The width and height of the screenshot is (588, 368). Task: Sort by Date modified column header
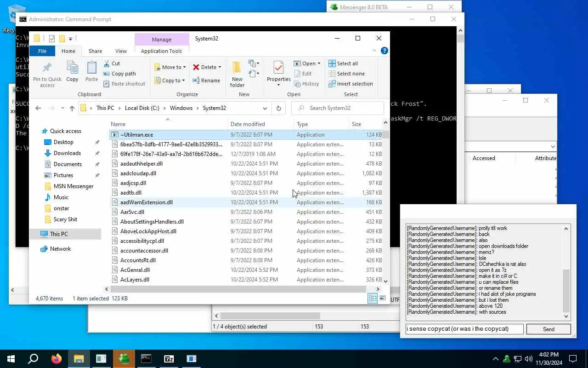point(261,124)
